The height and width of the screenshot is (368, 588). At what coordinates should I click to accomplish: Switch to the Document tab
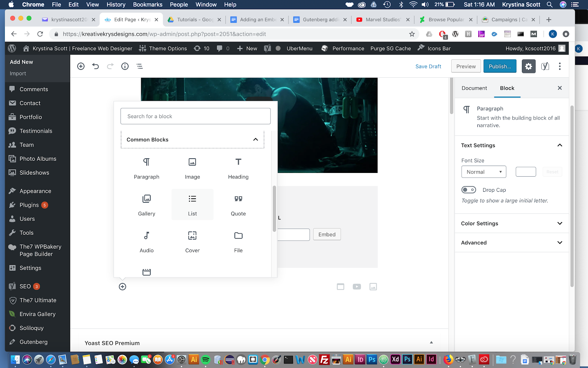click(x=474, y=88)
